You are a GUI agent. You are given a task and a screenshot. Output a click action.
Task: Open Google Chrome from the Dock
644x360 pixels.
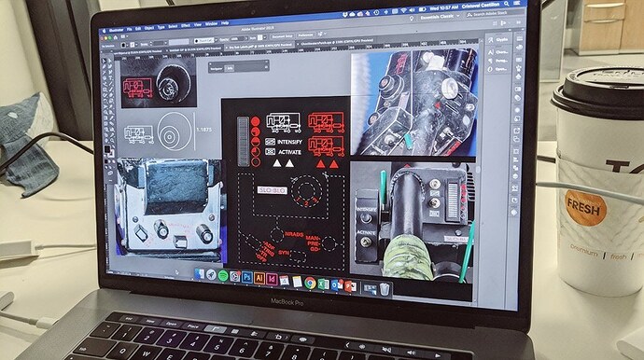(x=310, y=283)
